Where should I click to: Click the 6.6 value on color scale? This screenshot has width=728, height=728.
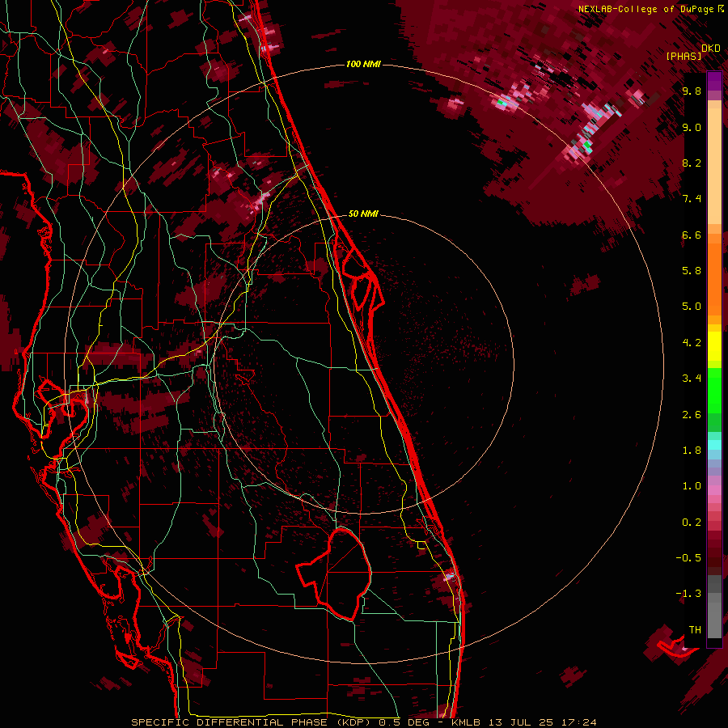pyautogui.click(x=692, y=235)
